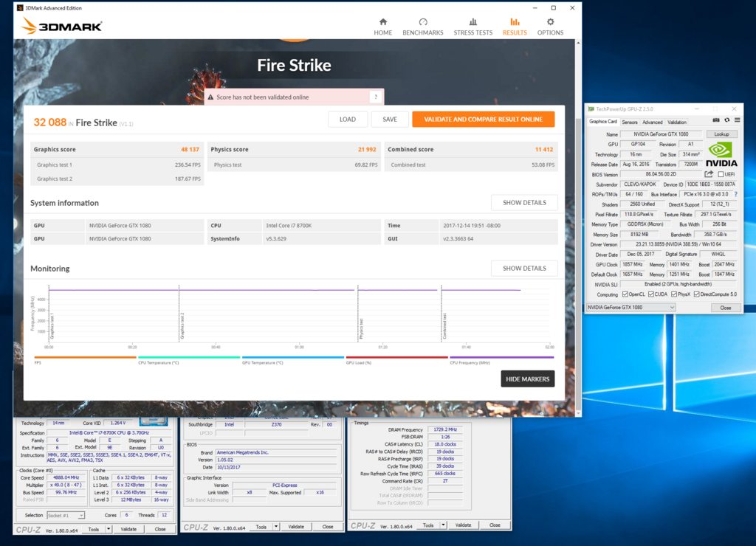
Task: Click SHOW DETAILS for System information
Action: pos(524,202)
